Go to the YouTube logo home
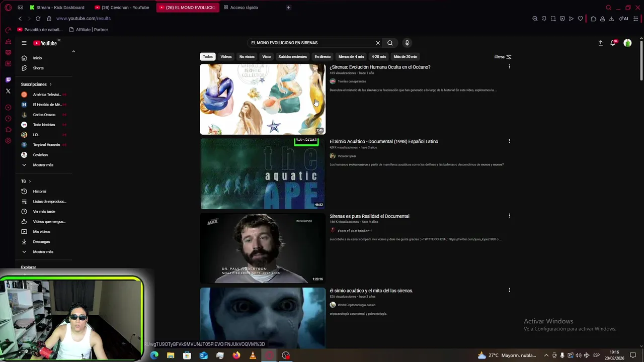 click(x=45, y=43)
